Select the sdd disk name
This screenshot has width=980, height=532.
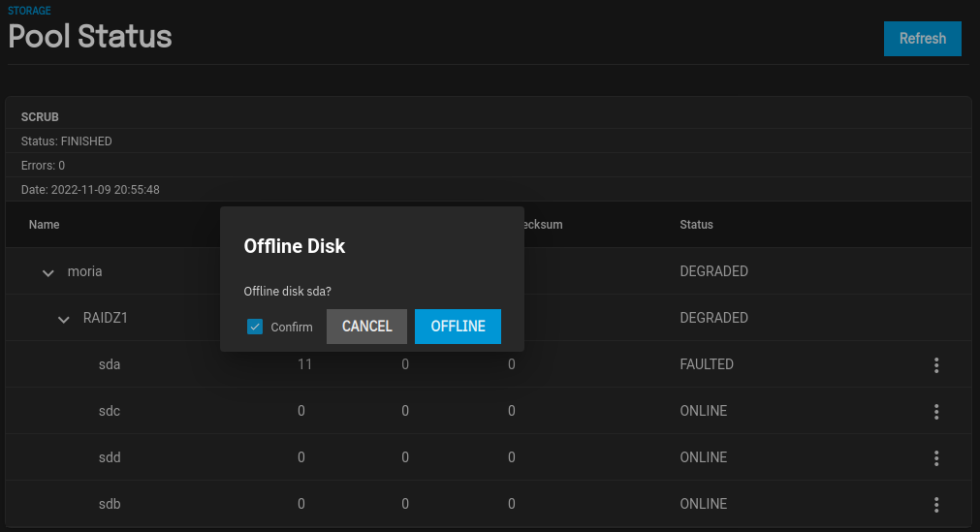coord(110,457)
